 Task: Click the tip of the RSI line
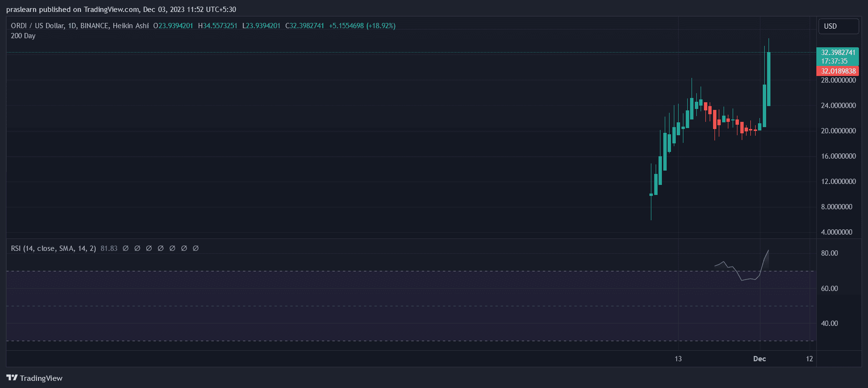[769, 250]
